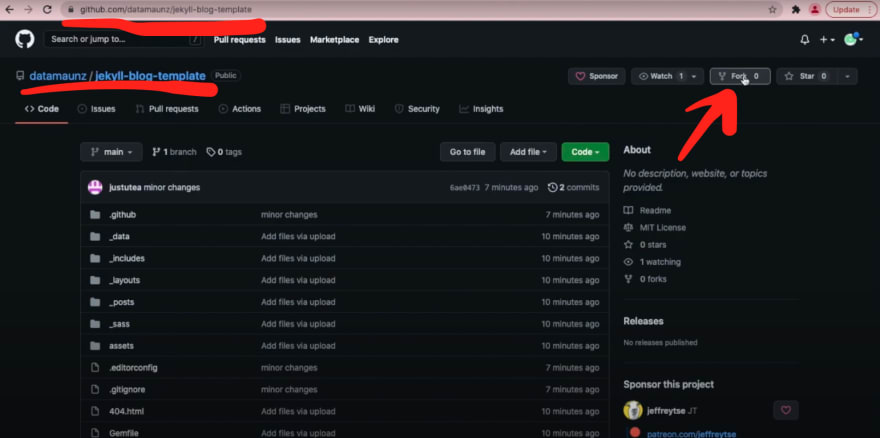This screenshot has width=880, height=438.
Task: Click the Go to file button
Action: tap(468, 152)
